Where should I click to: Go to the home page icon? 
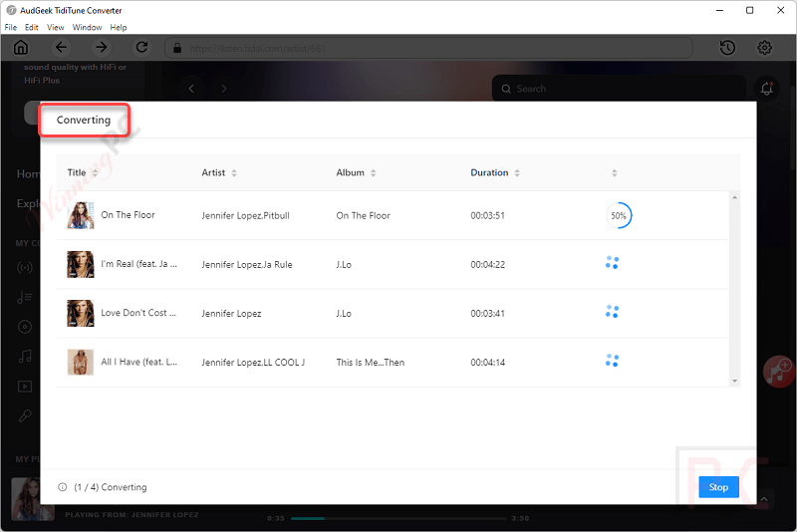tap(21, 47)
